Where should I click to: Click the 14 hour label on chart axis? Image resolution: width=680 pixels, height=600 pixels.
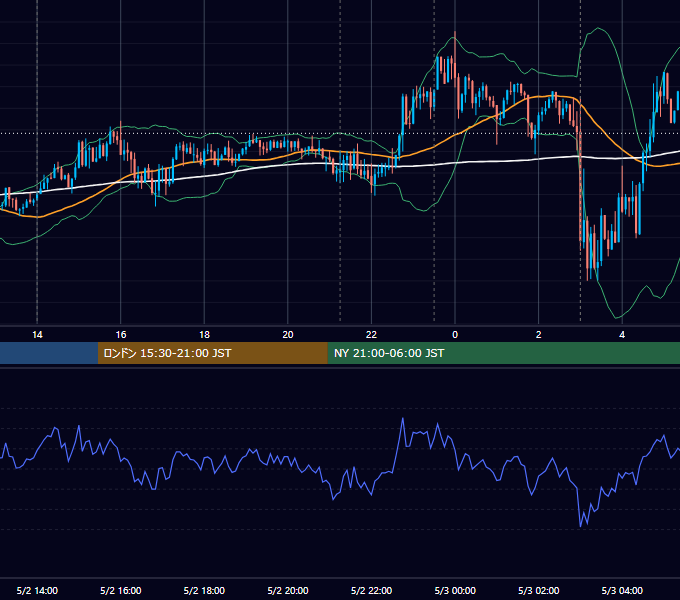pos(37,335)
